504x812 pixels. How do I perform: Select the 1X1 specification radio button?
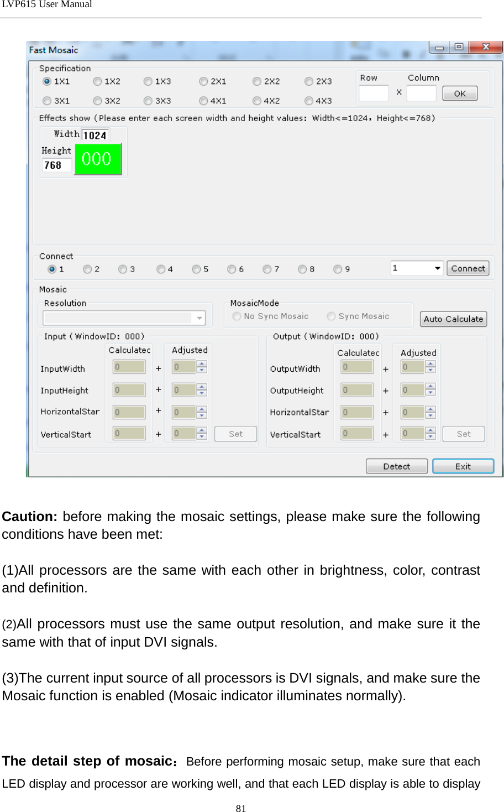(47, 81)
